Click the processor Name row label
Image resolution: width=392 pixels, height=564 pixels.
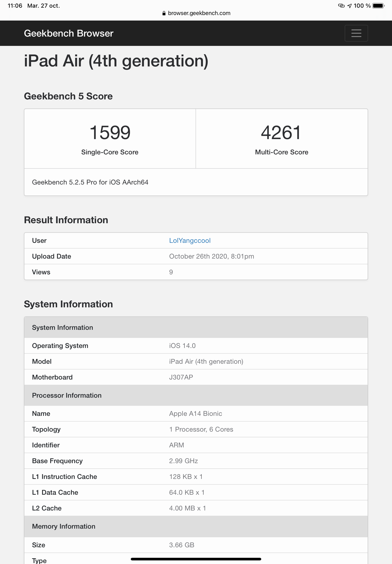(x=41, y=414)
